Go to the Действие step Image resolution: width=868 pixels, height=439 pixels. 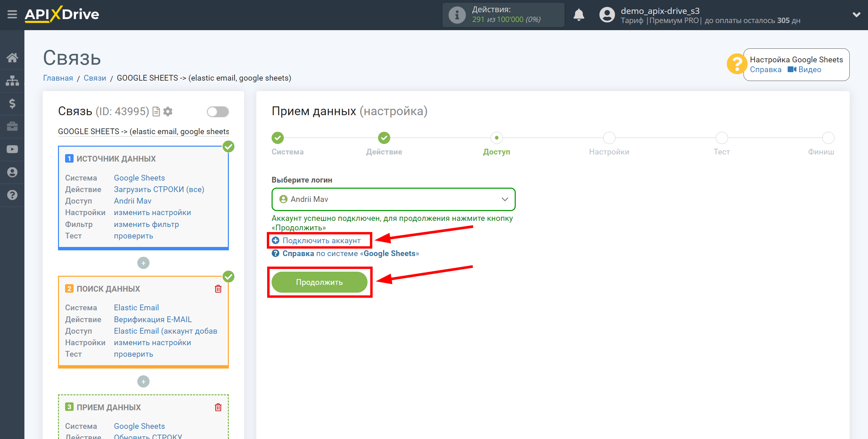click(384, 138)
